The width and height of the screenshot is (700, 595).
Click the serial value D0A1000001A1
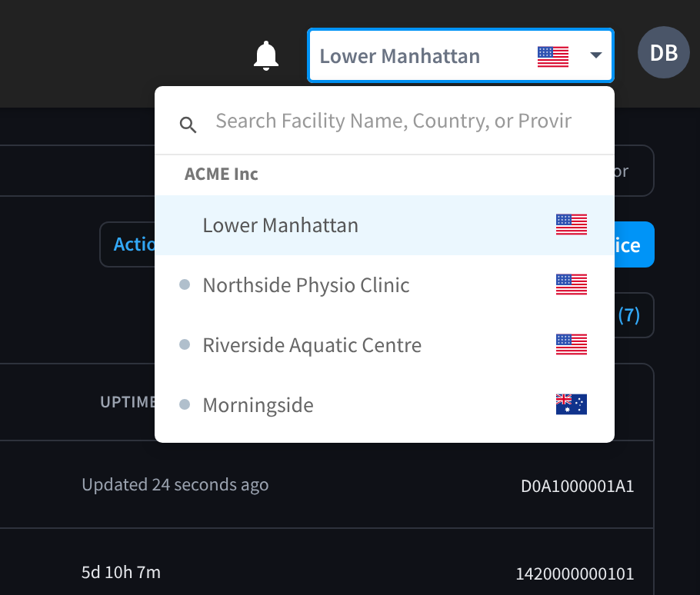577,486
